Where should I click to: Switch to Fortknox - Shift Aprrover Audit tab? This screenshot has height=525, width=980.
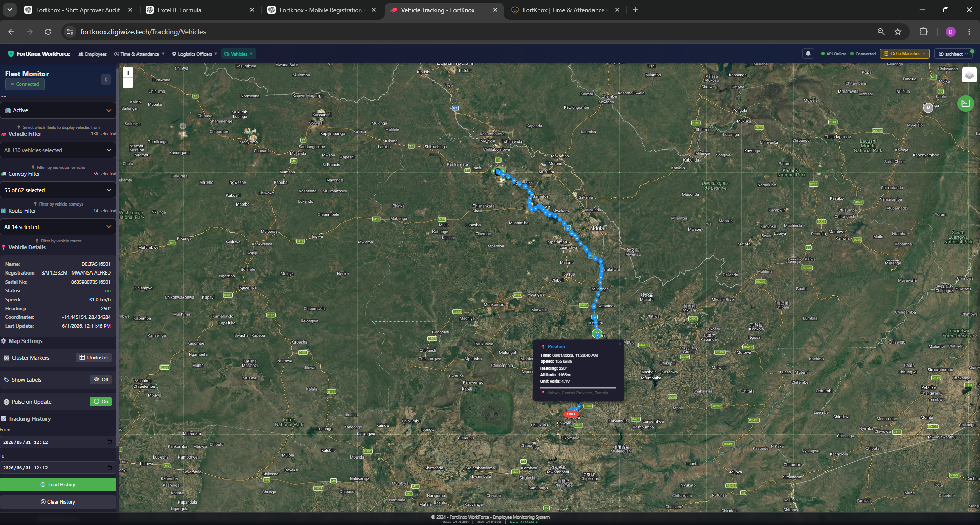point(78,10)
